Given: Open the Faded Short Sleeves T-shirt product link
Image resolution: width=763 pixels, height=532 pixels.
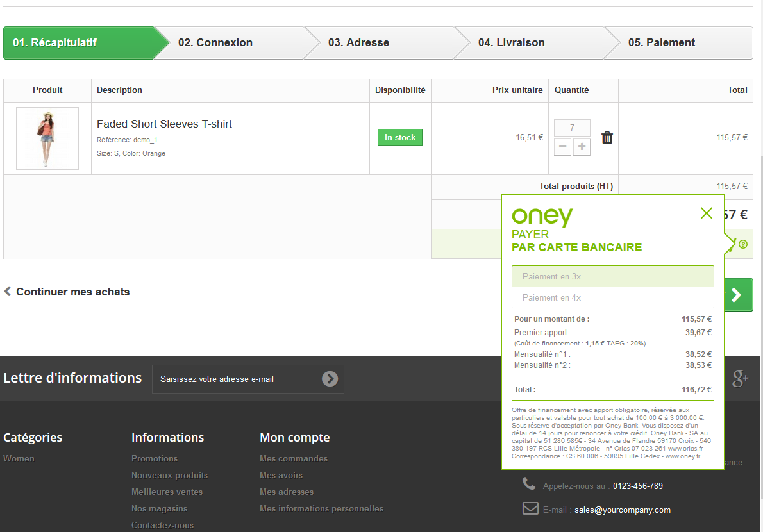Looking at the screenshot, I should 165,124.
